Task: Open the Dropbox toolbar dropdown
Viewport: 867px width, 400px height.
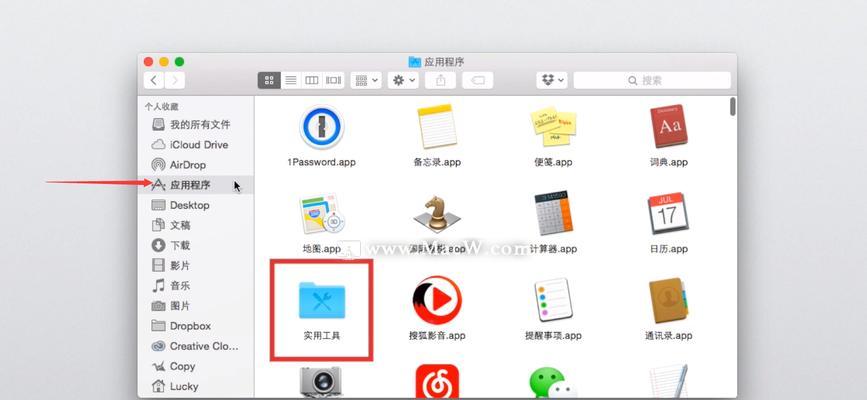Action: [552, 80]
